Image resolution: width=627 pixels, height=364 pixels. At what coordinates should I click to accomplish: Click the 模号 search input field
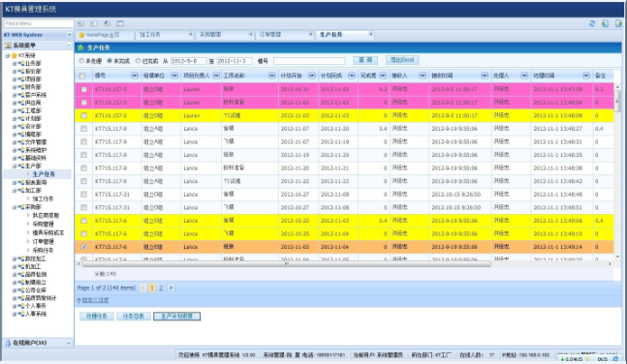[309, 61]
